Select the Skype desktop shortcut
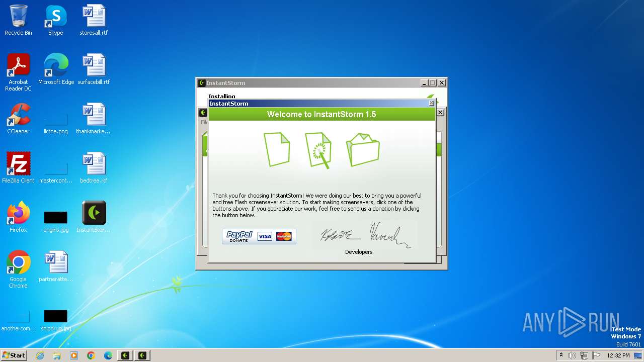This screenshot has height=362, width=644. pos(56,20)
